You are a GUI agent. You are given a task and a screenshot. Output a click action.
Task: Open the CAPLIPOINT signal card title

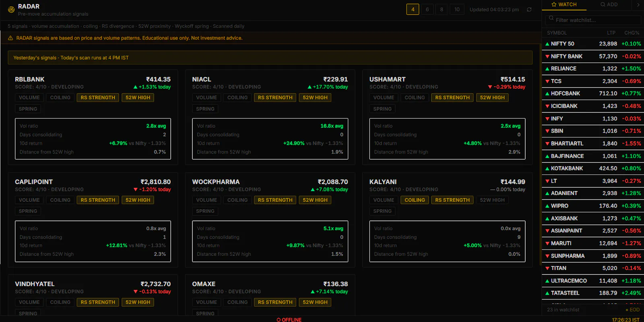click(34, 182)
